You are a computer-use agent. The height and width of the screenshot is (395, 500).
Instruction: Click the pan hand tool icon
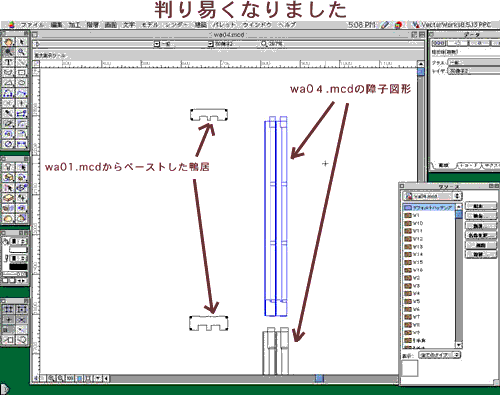9,42
